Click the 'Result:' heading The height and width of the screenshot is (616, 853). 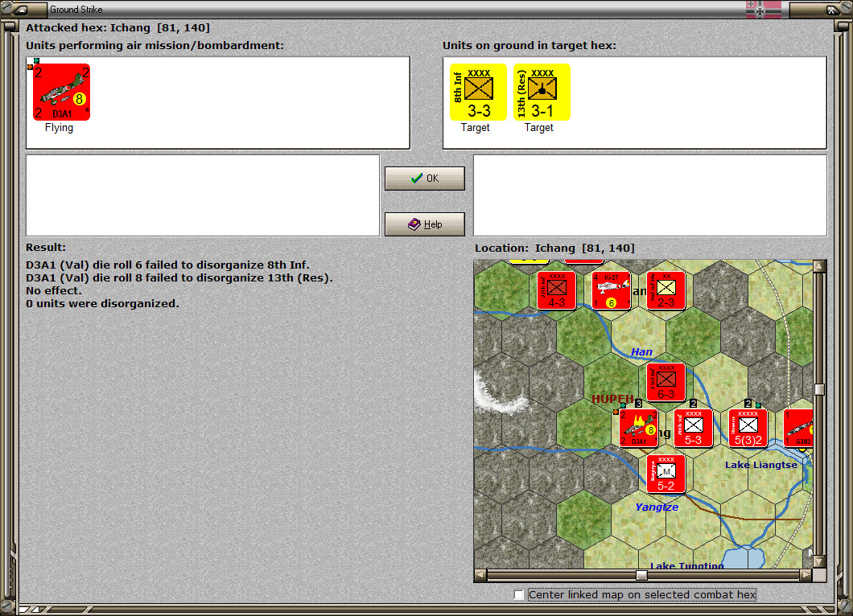tap(46, 248)
